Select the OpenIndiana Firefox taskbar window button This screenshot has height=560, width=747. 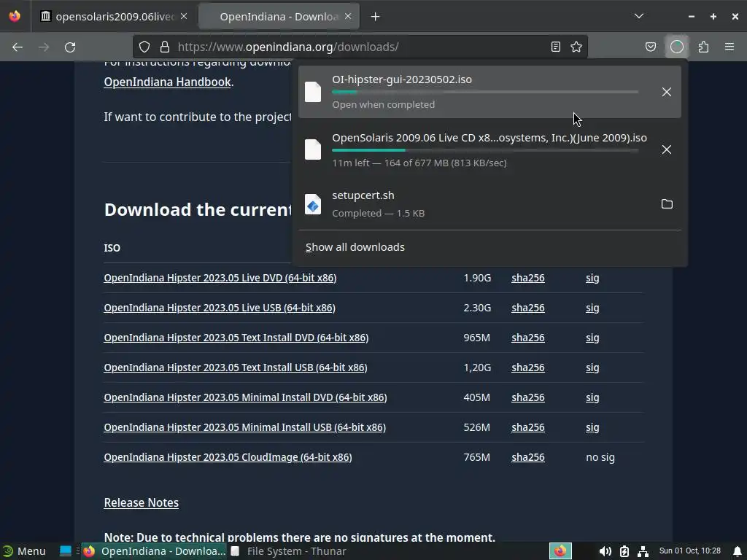tap(155, 551)
